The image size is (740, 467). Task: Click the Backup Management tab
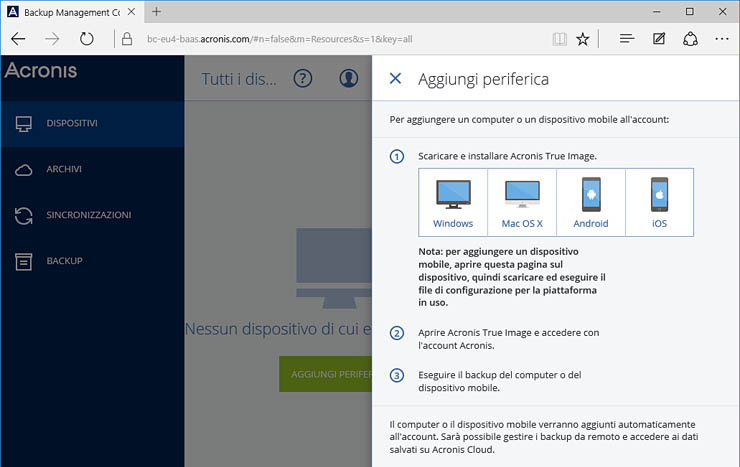(x=72, y=12)
